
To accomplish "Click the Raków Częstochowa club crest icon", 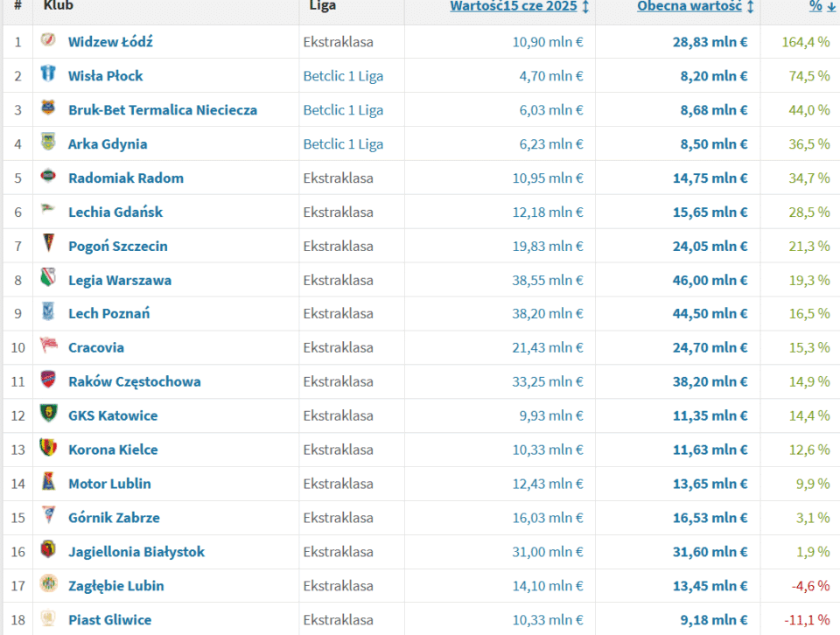I will 48,380.
